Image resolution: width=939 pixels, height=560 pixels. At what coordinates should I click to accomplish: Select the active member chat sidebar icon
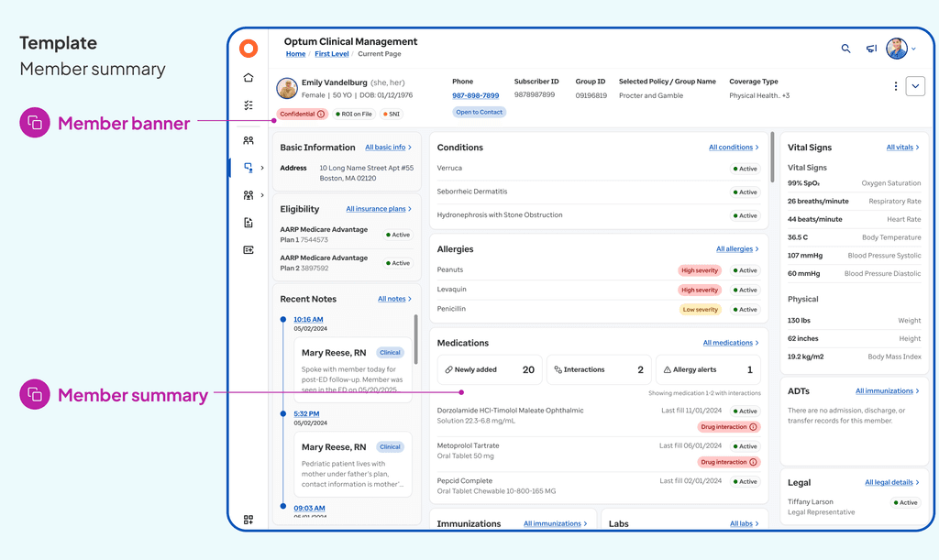pyautogui.click(x=249, y=168)
